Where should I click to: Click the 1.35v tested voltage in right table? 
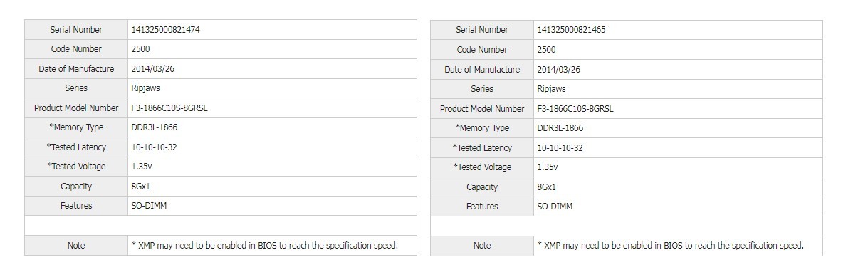click(547, 167)
